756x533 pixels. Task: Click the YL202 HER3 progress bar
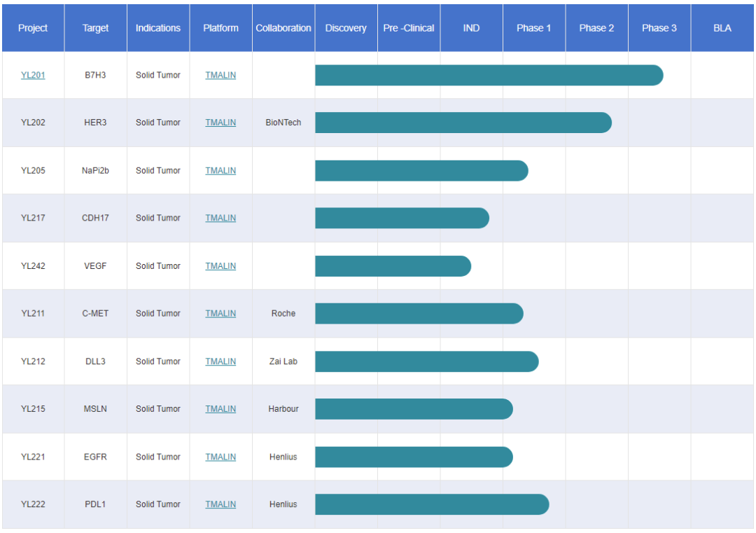pyautogui.click(x=463, y=123)
